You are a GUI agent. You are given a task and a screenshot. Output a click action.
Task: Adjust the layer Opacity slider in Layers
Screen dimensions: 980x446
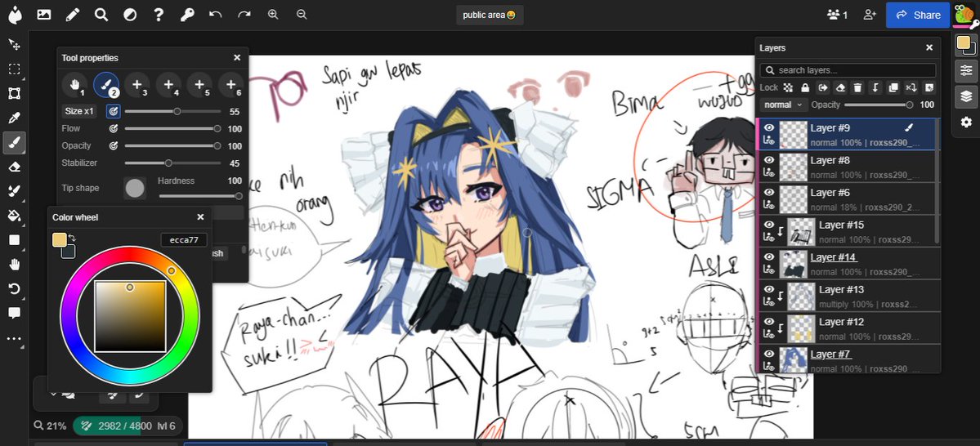coord(877,105)
